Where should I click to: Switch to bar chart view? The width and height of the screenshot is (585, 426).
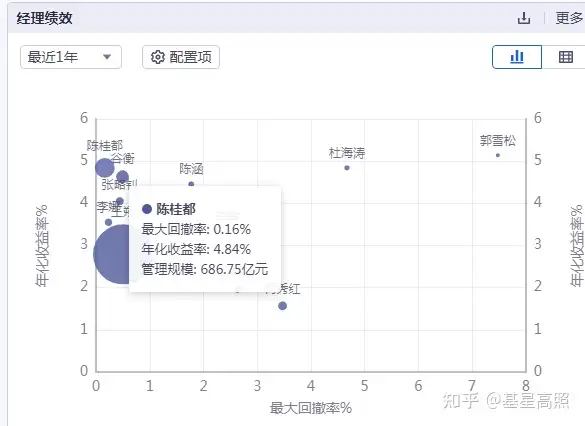pos(517,57)
